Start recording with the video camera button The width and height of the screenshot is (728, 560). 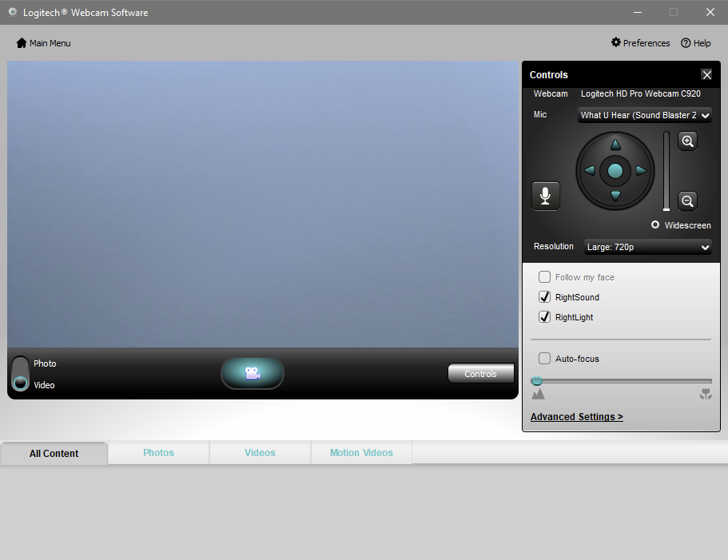click(x=252, y=373)
